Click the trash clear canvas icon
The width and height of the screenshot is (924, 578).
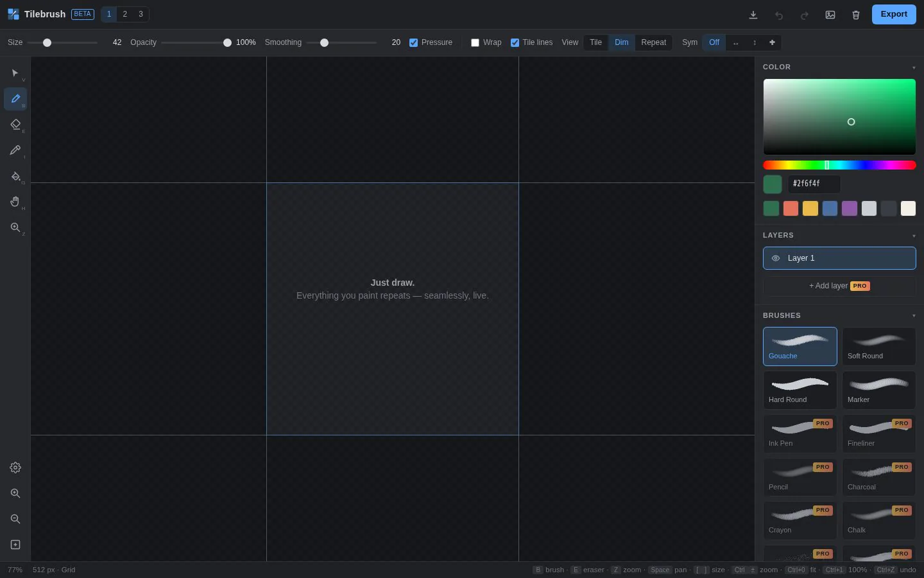[x=856, y=15]
